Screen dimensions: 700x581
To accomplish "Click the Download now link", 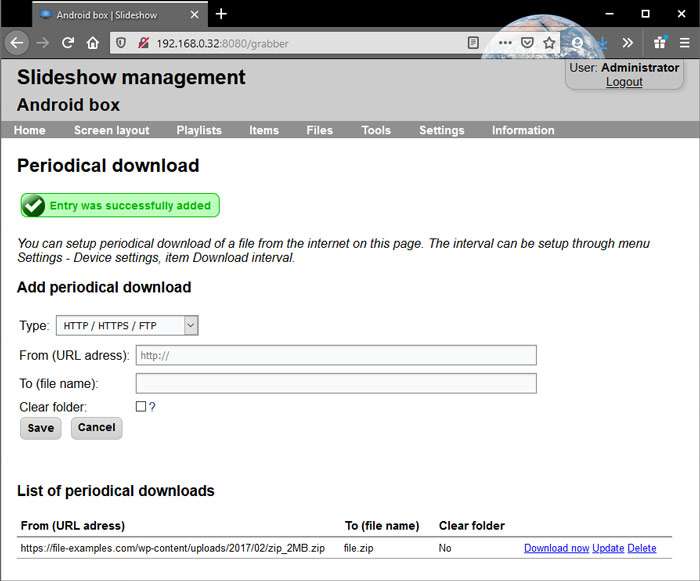I will (556, 548).
